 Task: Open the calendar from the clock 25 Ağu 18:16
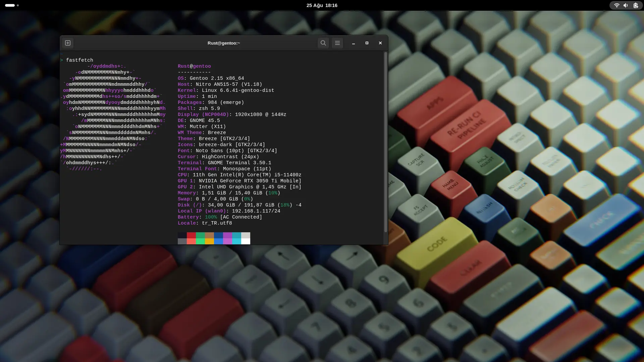(x=322, y=5)
